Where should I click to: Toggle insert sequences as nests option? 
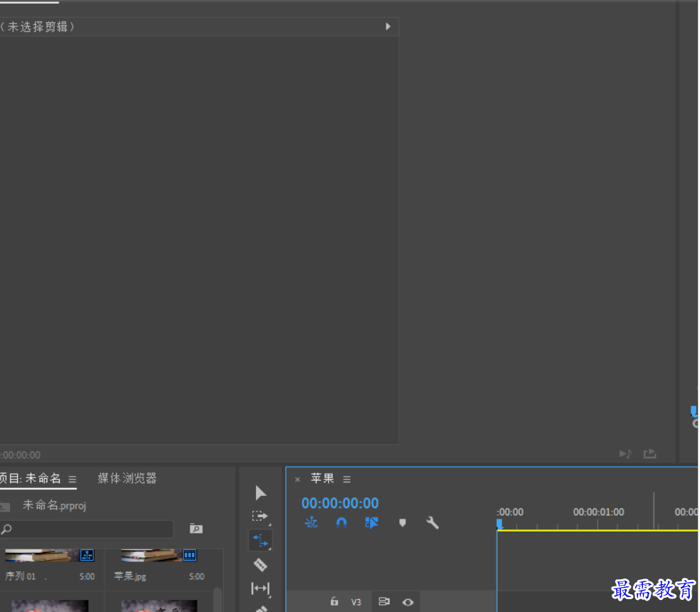[x=312, y=522]
